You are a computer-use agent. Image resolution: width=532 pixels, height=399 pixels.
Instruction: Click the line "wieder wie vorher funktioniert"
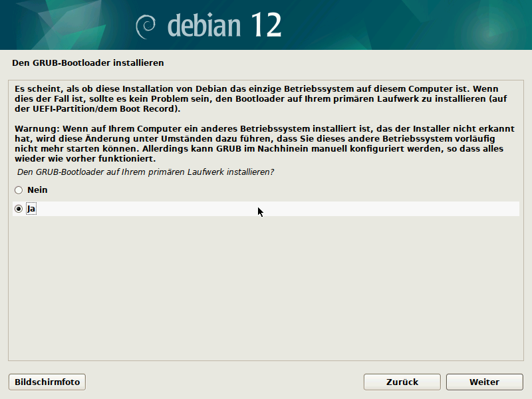pyautogui.click(x=84, y=159)
